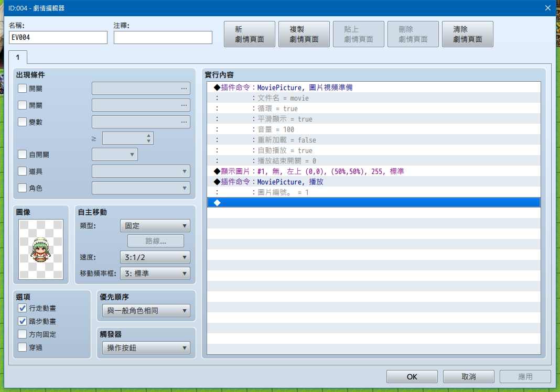Image resolution: width=560 pixels, height=392 pixels.
Task: Check the 角色 condition checkbox
Action: tap(23, 188)
